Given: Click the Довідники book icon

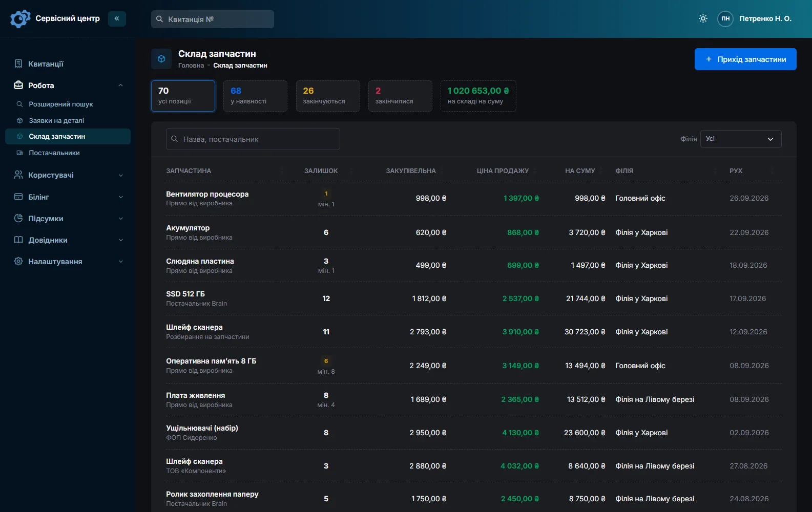Looking at the screenshot, I should coord(18,240).
